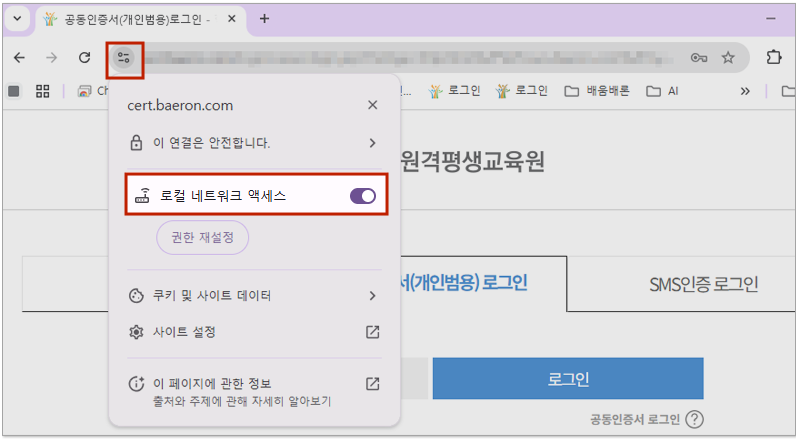Toggle off 로컬 네트워크 액세스 switch
Viewport: 800px width, 439px height.
363,196
